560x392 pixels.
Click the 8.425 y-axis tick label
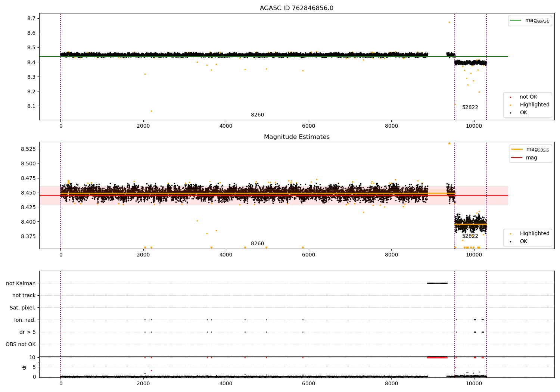coord(28,207)
